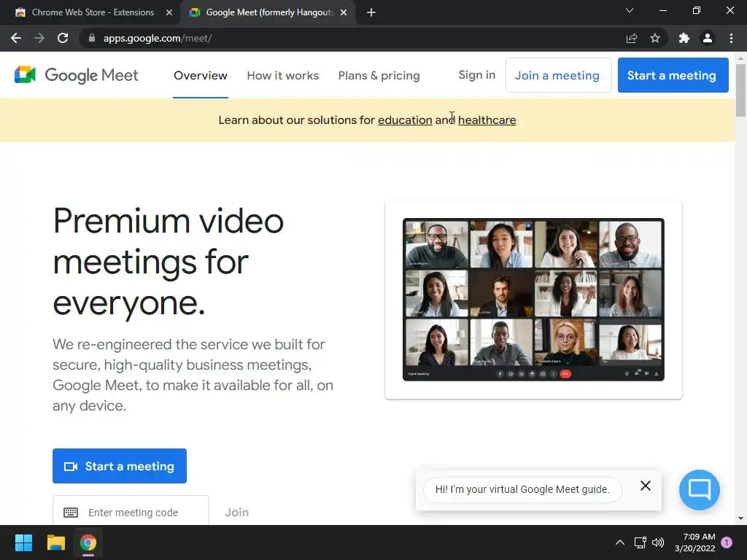Dismiss the virtual guide message
The height and width of the screenshot is (560, 747).
point(646,486)
